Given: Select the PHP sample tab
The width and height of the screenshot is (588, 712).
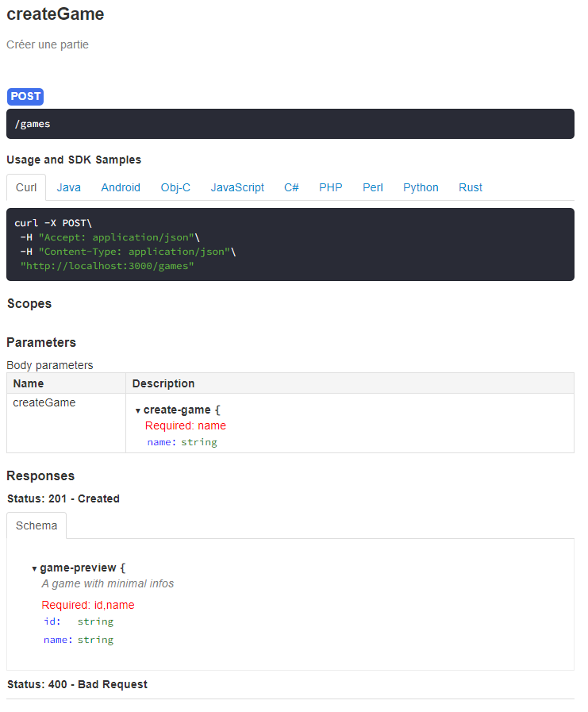Looking at the screenshot, I should point(331,187).
